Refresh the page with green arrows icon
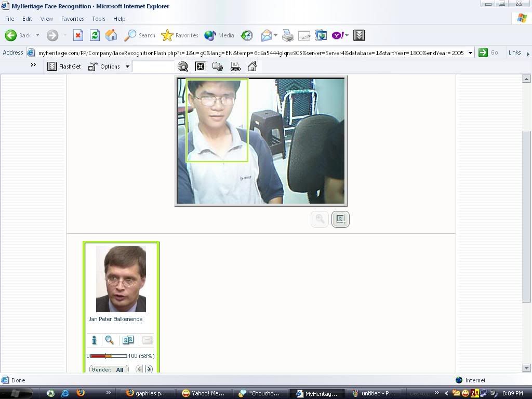The width and height of the screenshot is (532, 399). pos(95,35)
